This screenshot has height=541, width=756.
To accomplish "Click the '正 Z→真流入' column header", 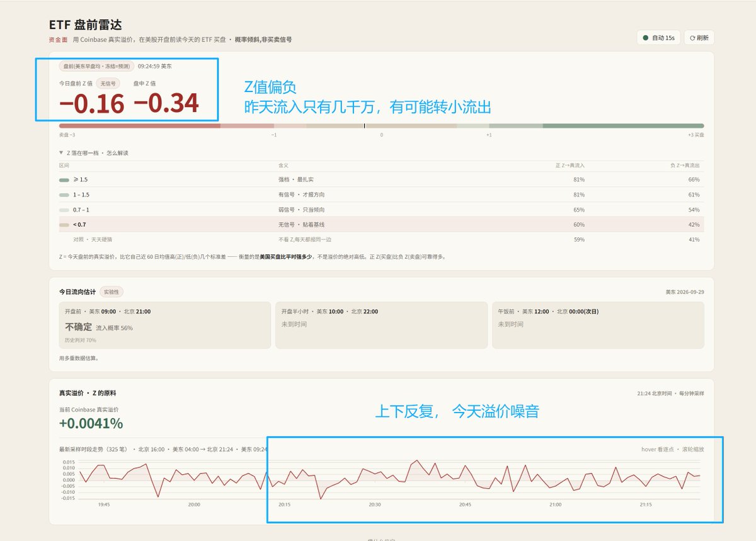I will (570, 165).
